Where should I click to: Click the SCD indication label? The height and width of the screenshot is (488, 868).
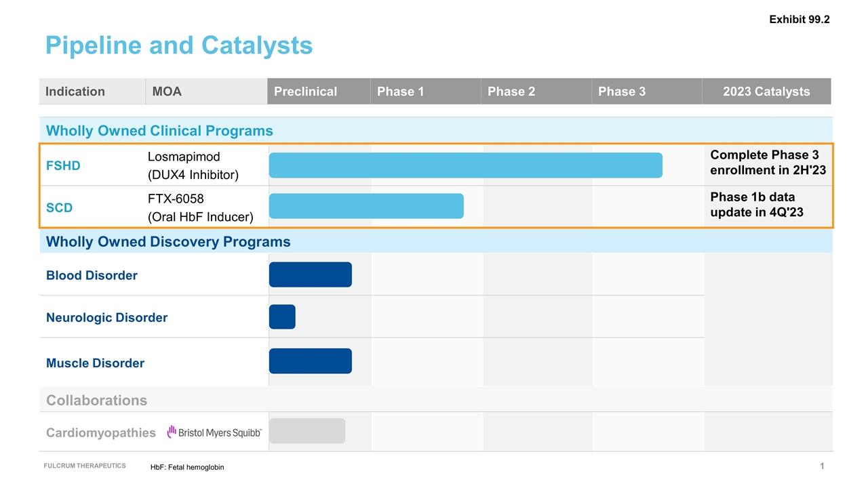point(59,208)
